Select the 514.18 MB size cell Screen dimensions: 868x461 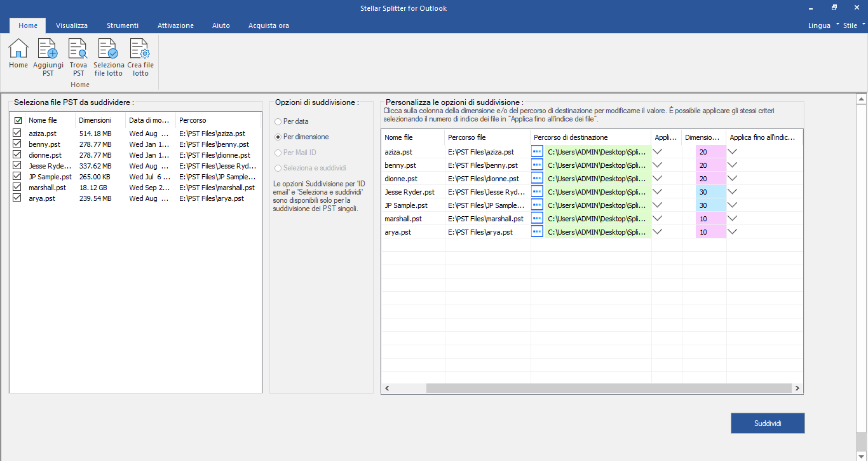pos(95,134)
